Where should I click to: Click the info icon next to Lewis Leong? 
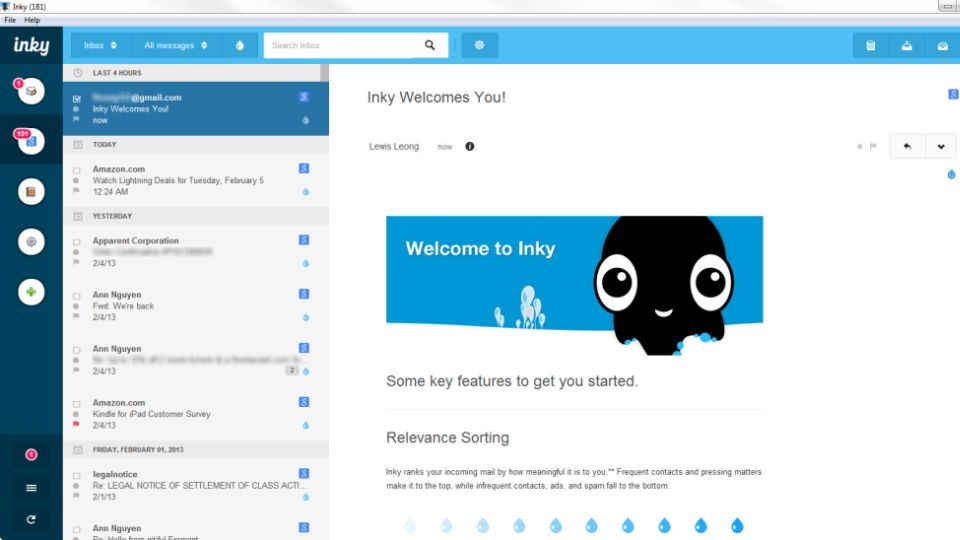click(x=470, y=146)
